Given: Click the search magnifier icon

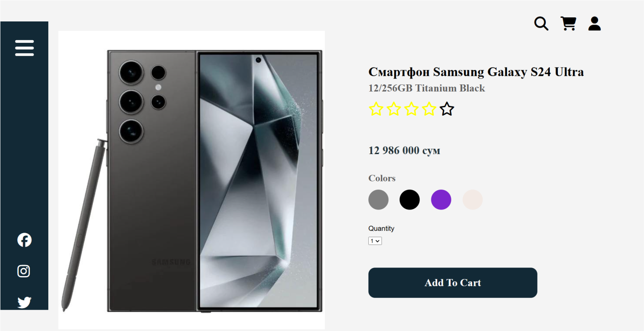Looking at the screenshot, I should pyautogui.click(x=541, y=24).
